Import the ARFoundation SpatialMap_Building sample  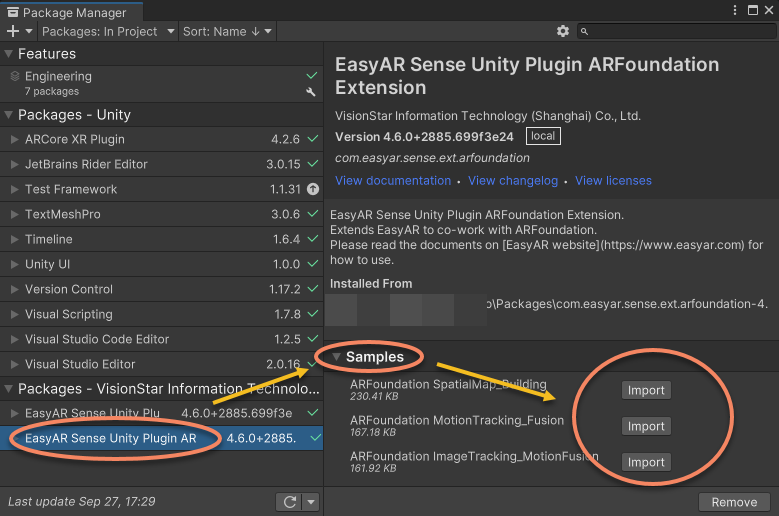click(646, 390)
